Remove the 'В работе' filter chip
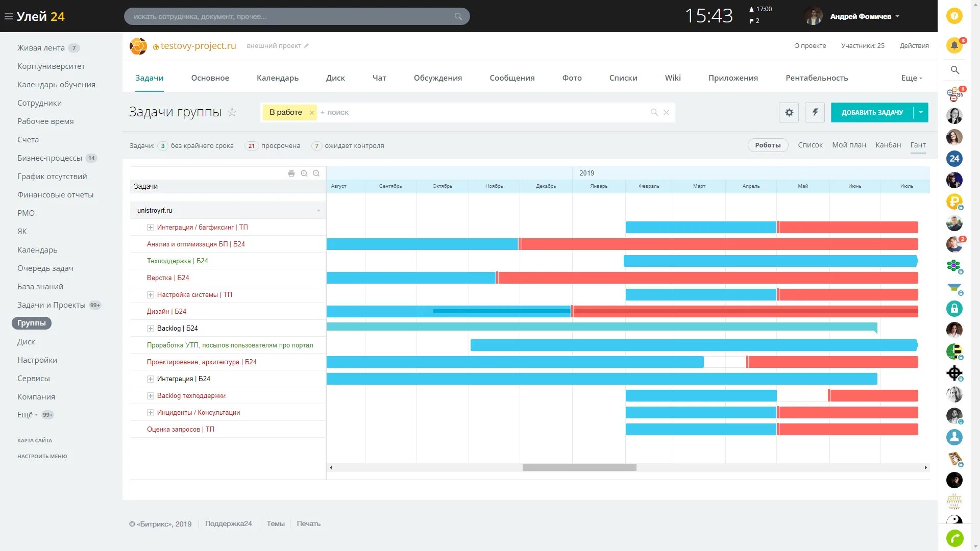 [x=312, y=113]
